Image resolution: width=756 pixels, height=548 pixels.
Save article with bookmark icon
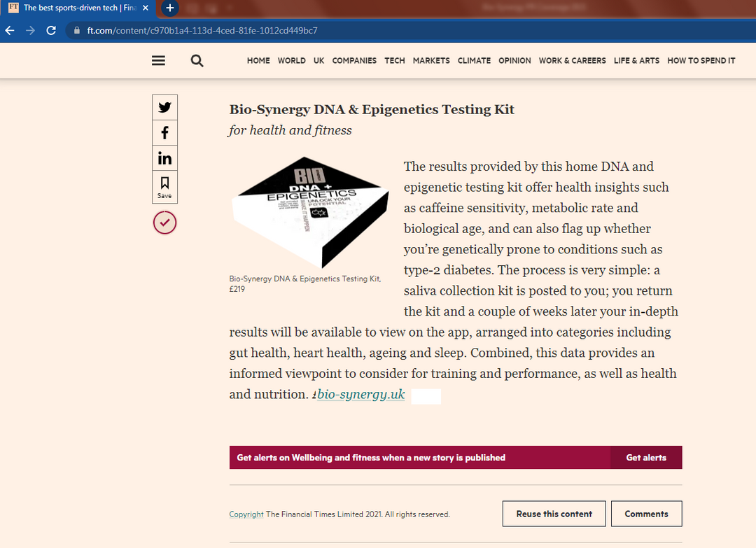(165, 187)
